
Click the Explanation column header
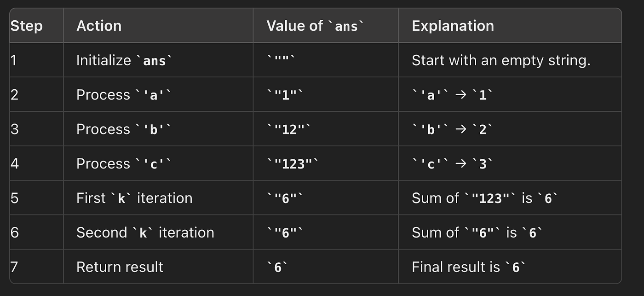point(453,26)
